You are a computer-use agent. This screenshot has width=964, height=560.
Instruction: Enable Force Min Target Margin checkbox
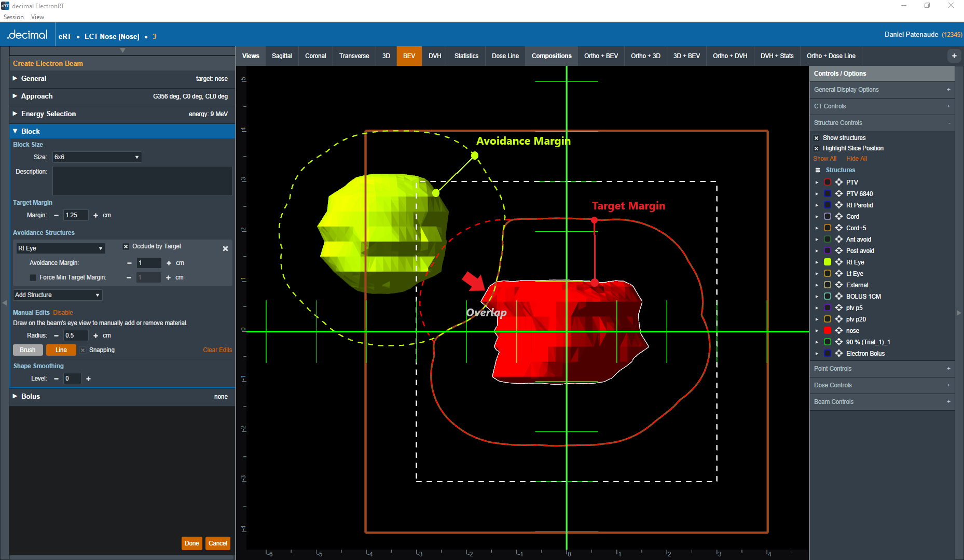(33, 278)
